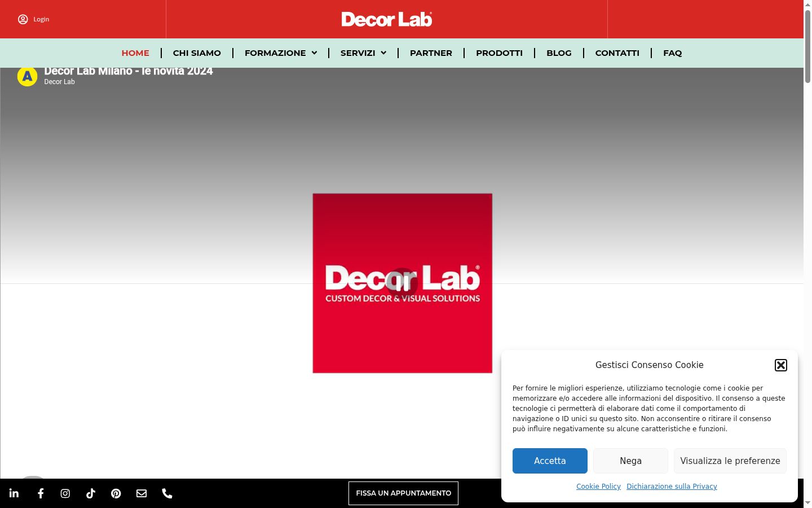Open the Chi Siamo menu item
The height and width of the screenshot is (508, 812).
[x=197, y=53]
